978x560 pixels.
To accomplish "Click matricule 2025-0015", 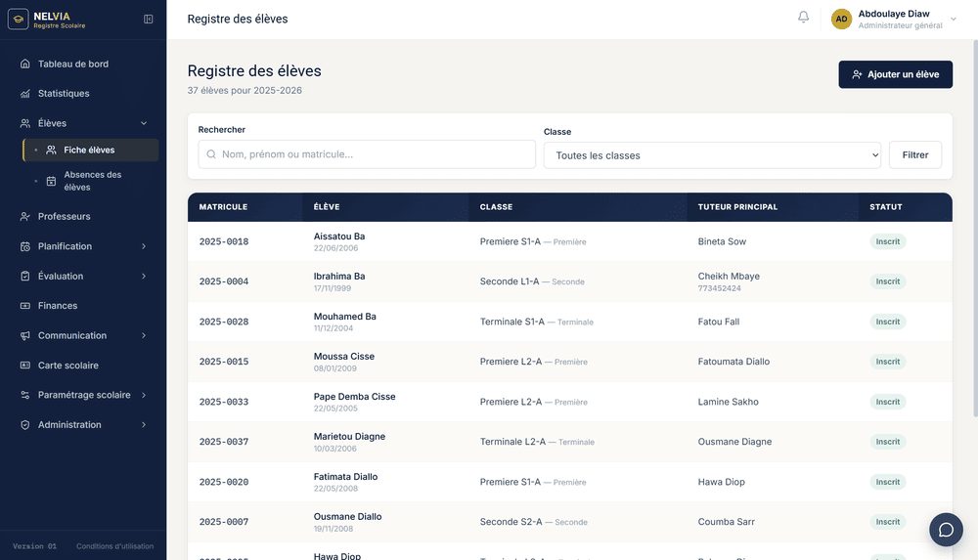I will coord(224,362).
